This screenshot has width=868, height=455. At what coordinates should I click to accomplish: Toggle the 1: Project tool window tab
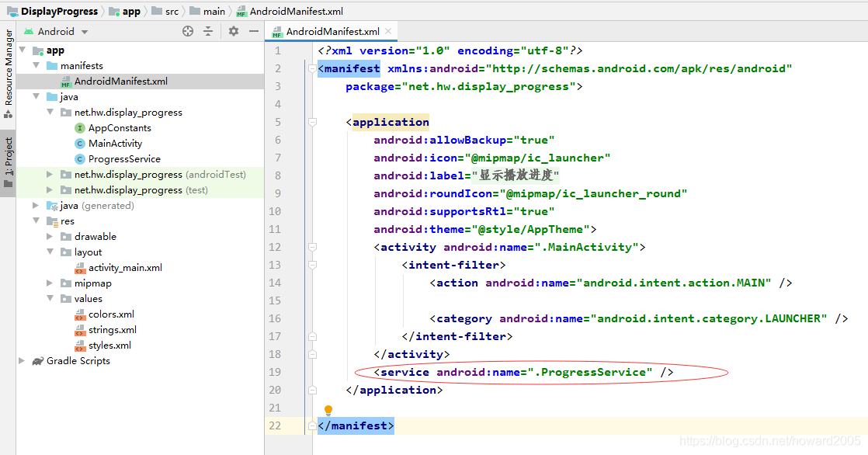(9, 162)
